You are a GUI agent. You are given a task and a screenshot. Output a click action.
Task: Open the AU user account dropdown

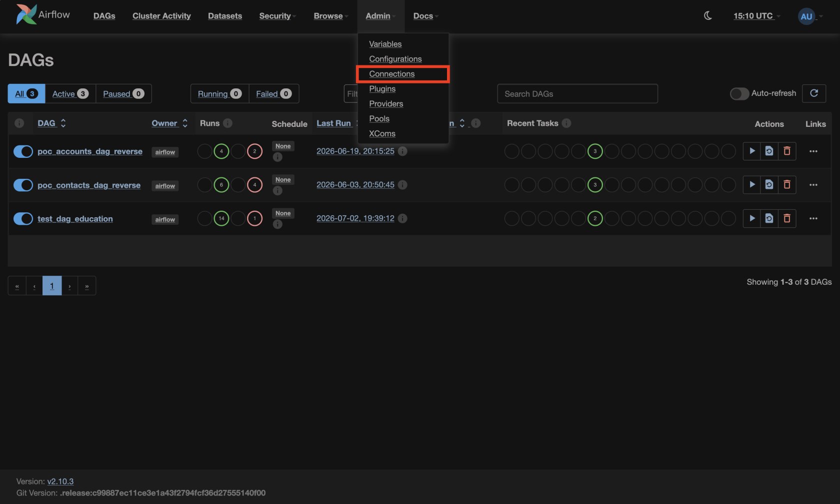810,16
